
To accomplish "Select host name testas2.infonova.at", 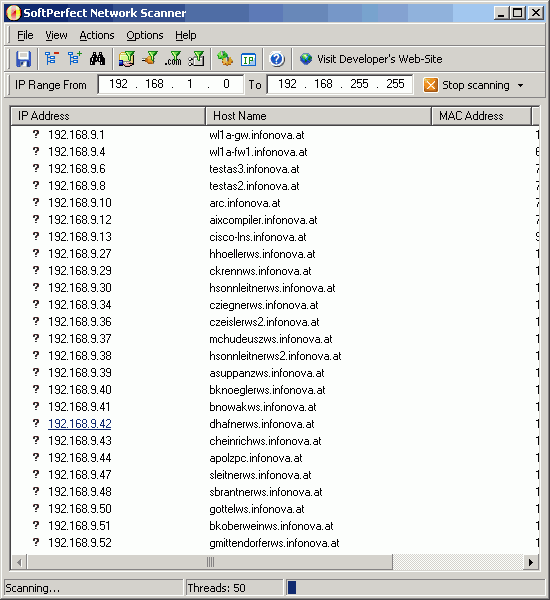I will point(254,186).
